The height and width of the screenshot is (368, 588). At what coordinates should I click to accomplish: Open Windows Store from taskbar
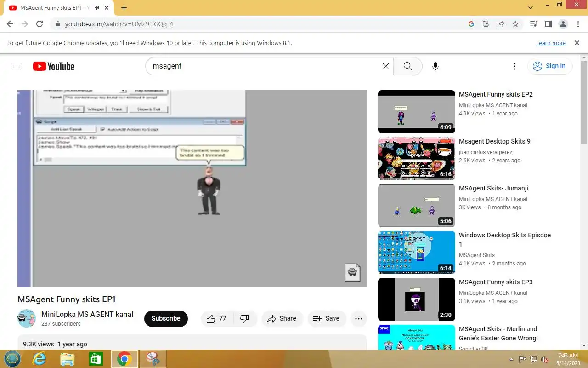[x=96, y=359]
